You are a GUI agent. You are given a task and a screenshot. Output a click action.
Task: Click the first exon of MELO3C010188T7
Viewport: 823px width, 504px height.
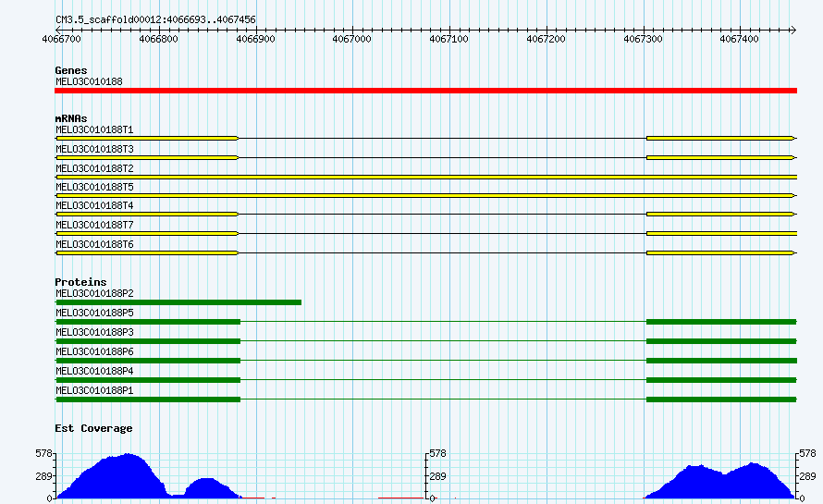coord(147,234)
